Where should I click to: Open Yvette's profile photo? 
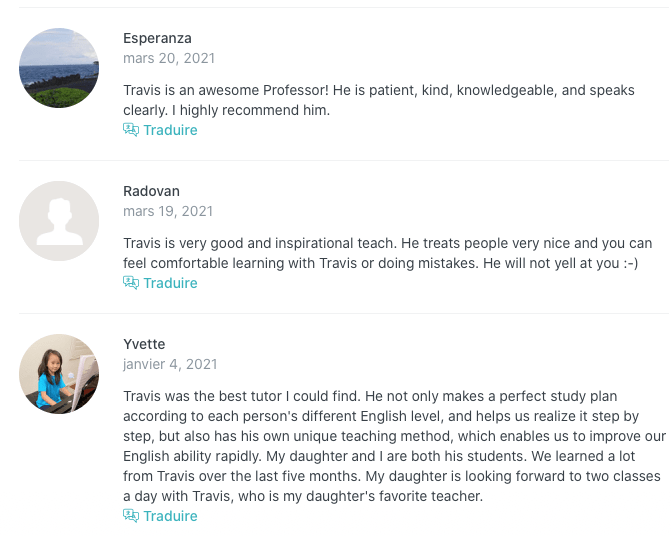59,374
